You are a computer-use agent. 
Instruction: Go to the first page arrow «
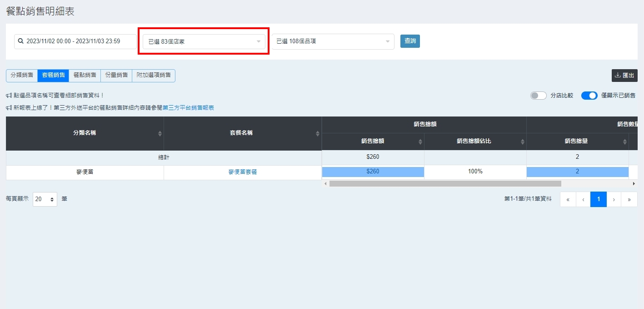(568, 199)
